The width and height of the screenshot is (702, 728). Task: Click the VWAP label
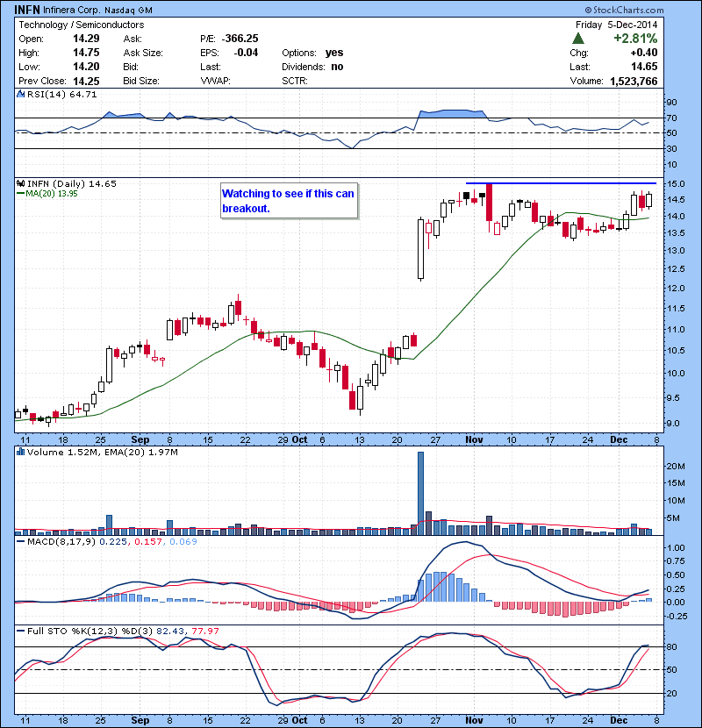click(x=215, y=81)
